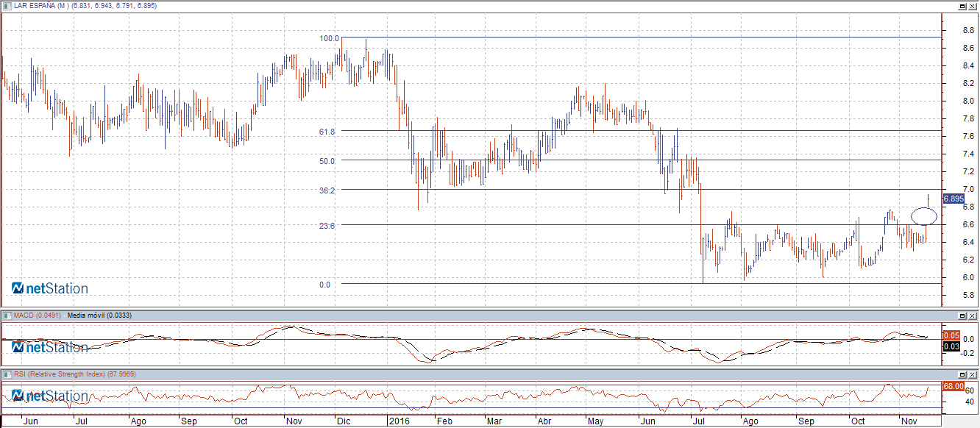Select the blue ellipse drawn near latest candle
This screenshot has width=980, height=428.
(924, 216)
